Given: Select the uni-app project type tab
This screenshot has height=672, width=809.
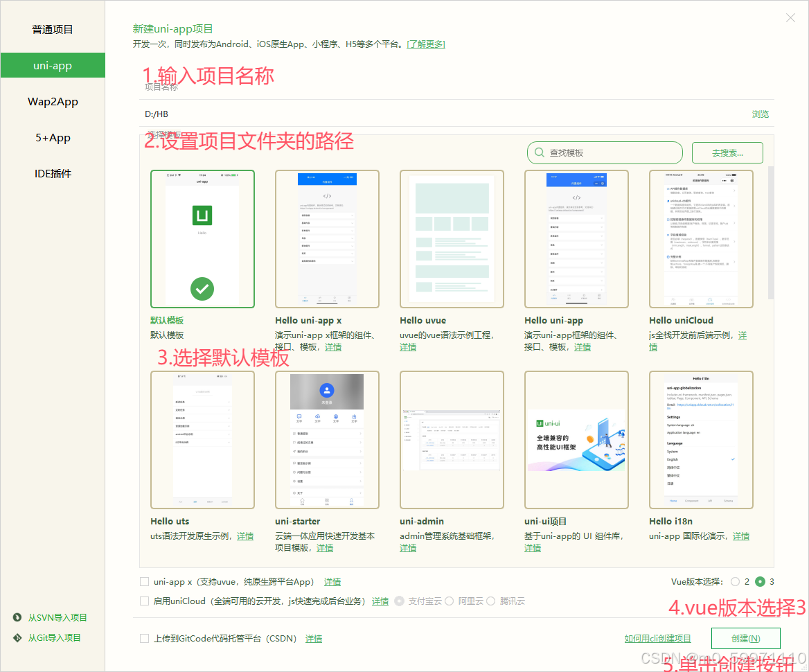Looking at the screenshot, I should 53,66.
